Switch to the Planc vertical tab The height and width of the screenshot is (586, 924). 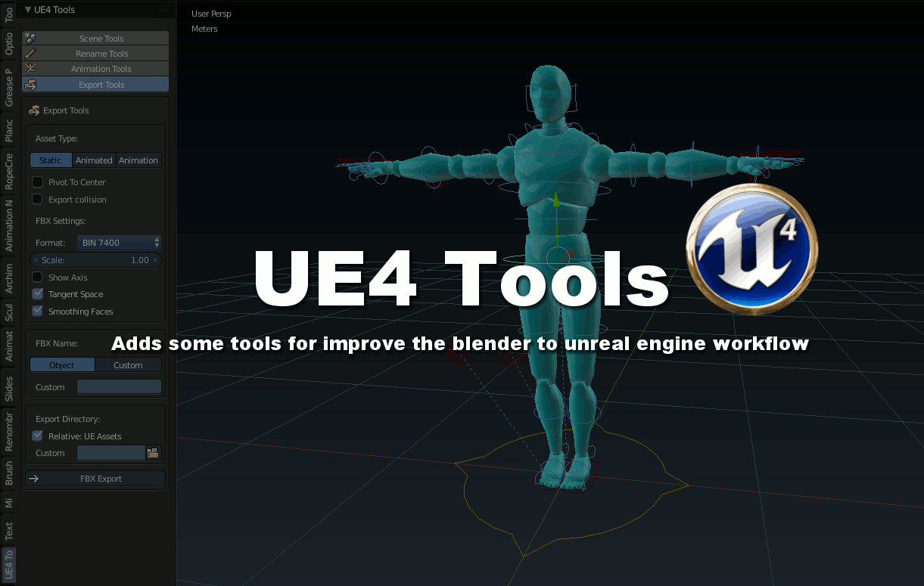[9, 130]
